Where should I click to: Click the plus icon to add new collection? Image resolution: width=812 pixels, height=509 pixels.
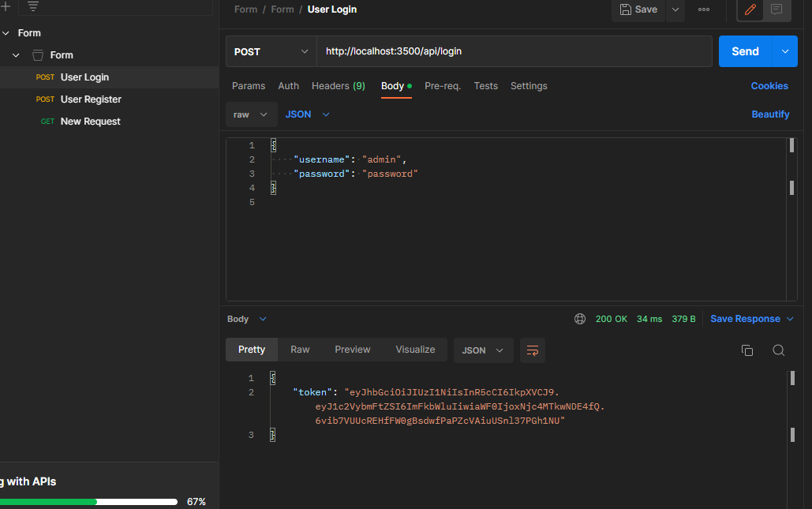(6, 6)
